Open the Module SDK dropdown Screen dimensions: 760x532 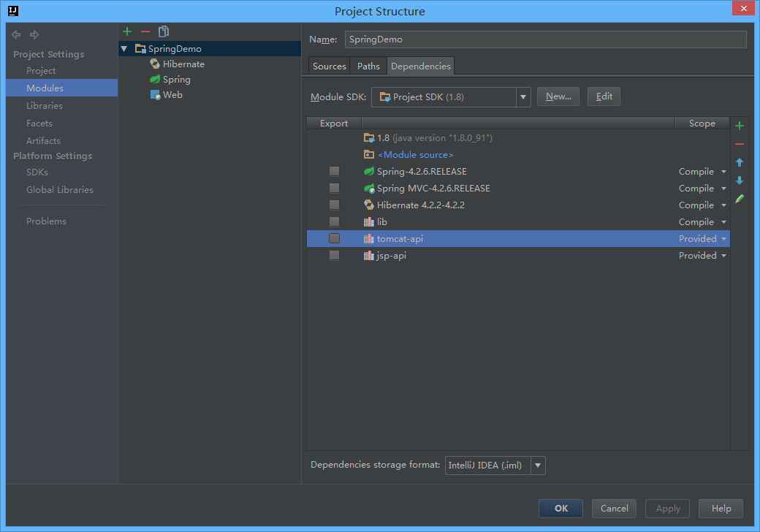point(523,97)
